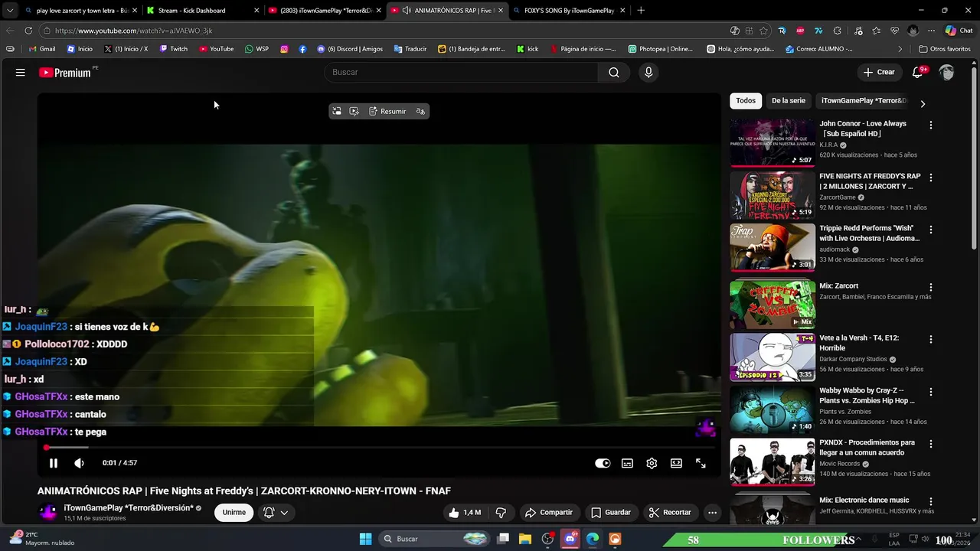980x551 pixels.
Task: Reload the page
Action: (x=28, y=31)
